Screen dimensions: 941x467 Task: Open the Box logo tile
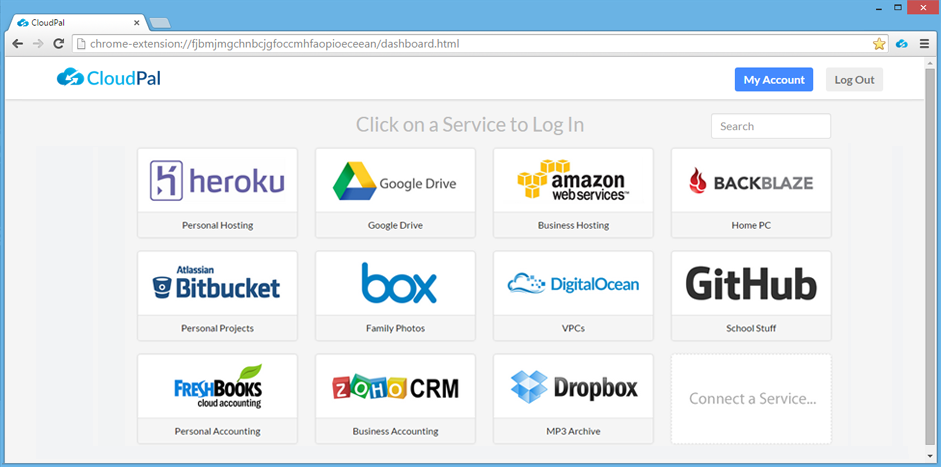[398, 283]
